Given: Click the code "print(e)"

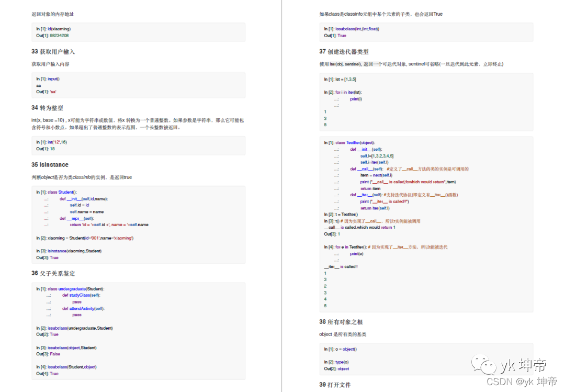Looking at the screenshot, I should (x=357, y=254).
